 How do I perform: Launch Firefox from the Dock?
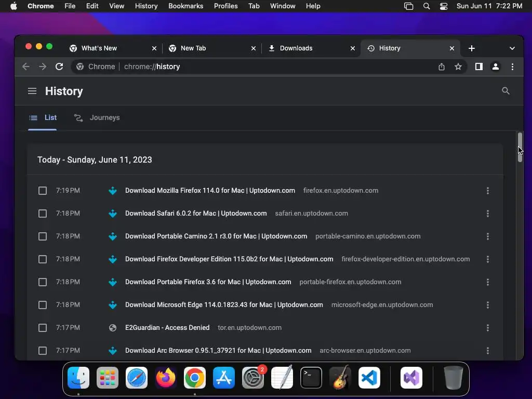pos(166,378)
